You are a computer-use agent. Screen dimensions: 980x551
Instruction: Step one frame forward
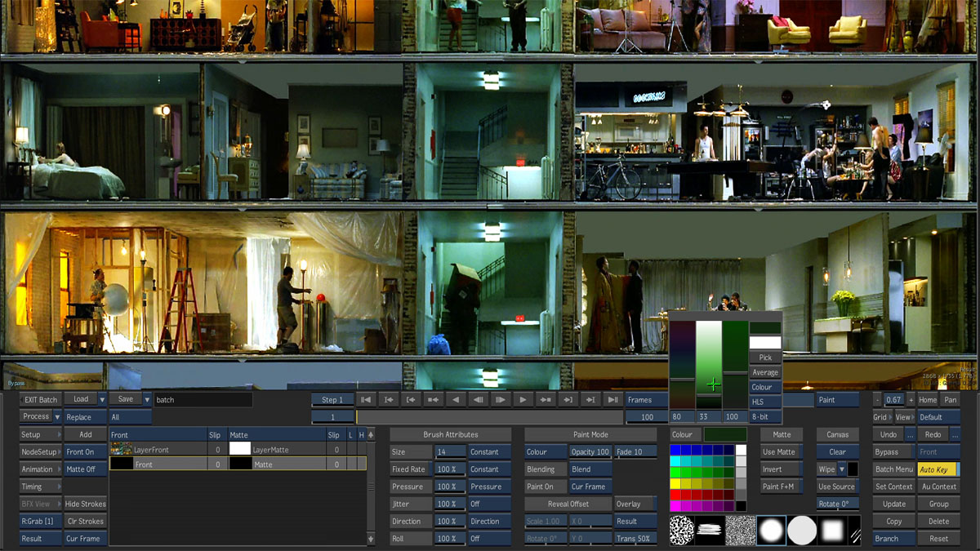click(x=500, y=400)
